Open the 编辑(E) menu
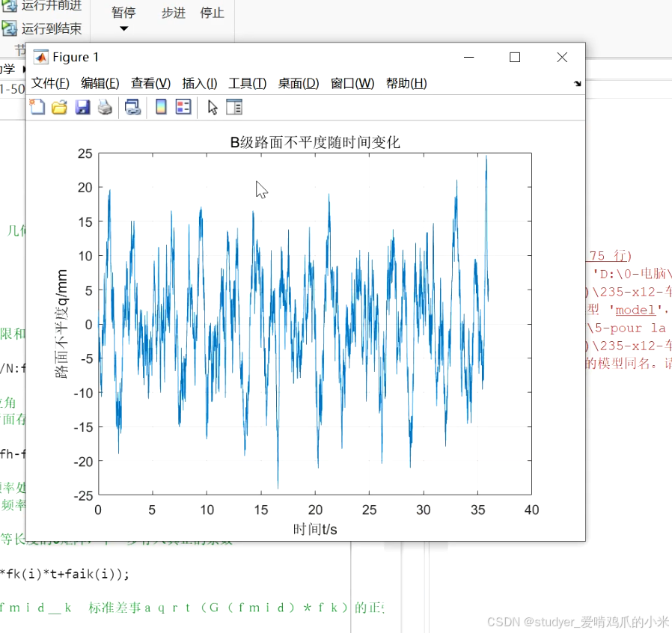 click(100, 83)
